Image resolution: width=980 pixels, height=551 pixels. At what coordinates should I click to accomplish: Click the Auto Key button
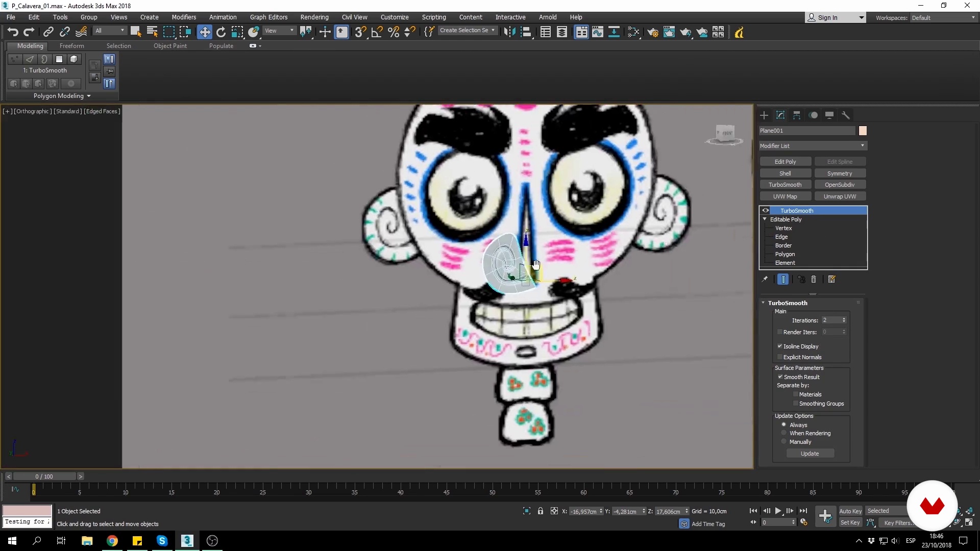(850, 511)
